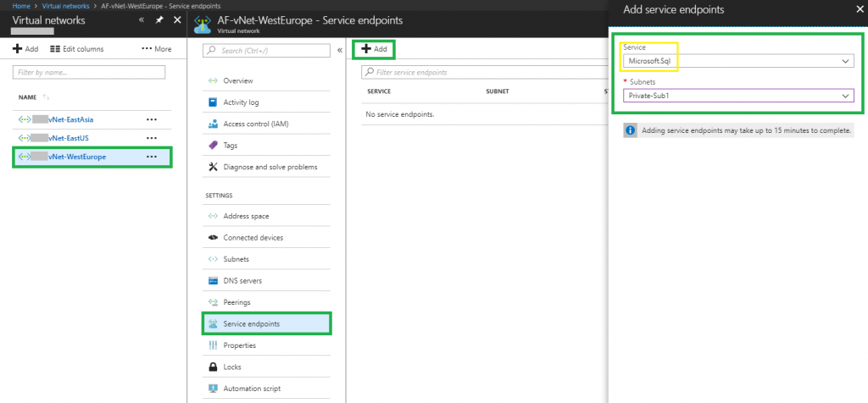Click the Activity log icon
Viewport: 868px width, 403px height.
213,102
